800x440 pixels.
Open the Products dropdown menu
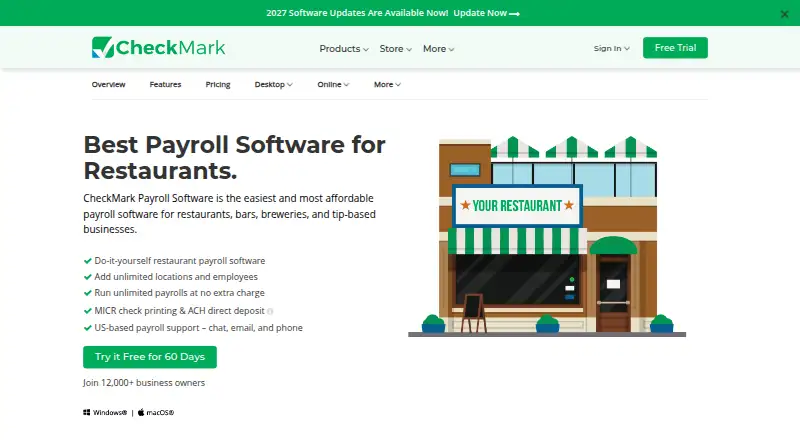tap(344, 48)
